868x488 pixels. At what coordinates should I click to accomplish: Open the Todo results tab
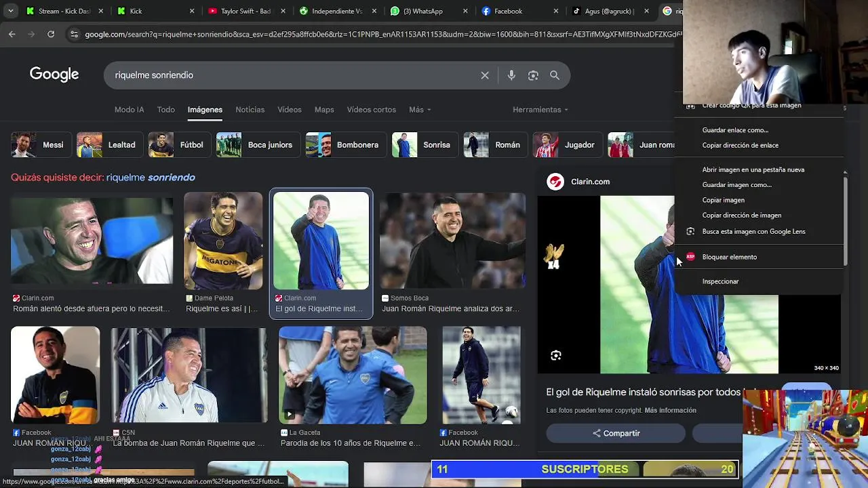[x=166, y=110]
